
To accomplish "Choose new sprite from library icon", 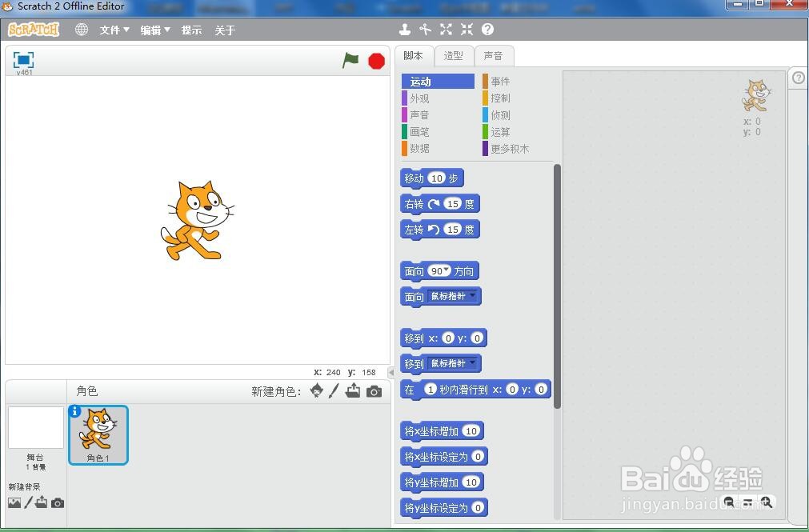I will [316, 390].
